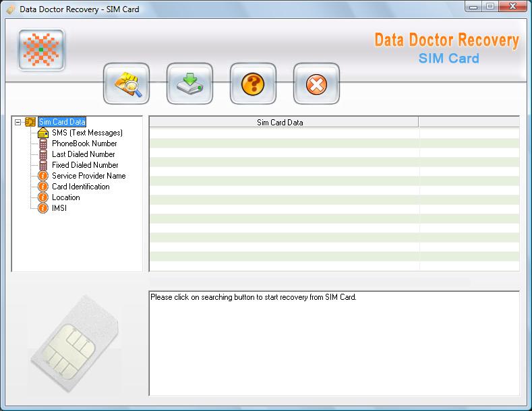This screenshot has width=532, height=411.
Task: Click the orange X exit toolbar button
Action: [x=316, y=84]
